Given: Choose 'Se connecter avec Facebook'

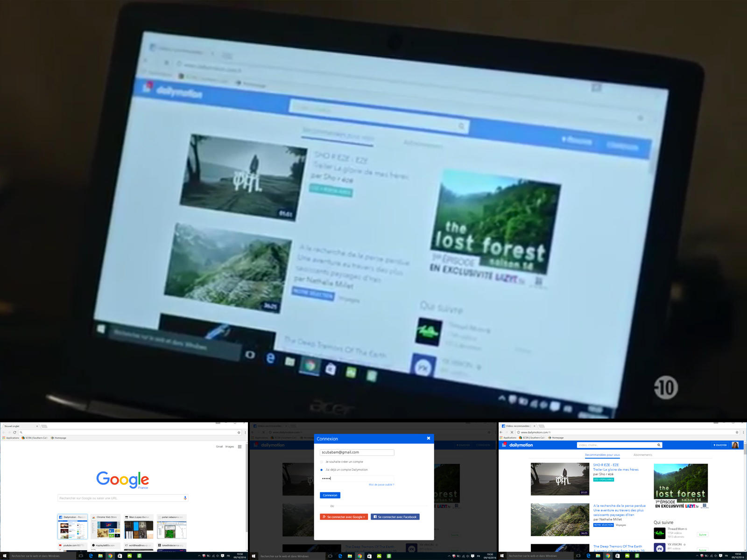Looking at the screenshot, I should click(x=395, y=517).
